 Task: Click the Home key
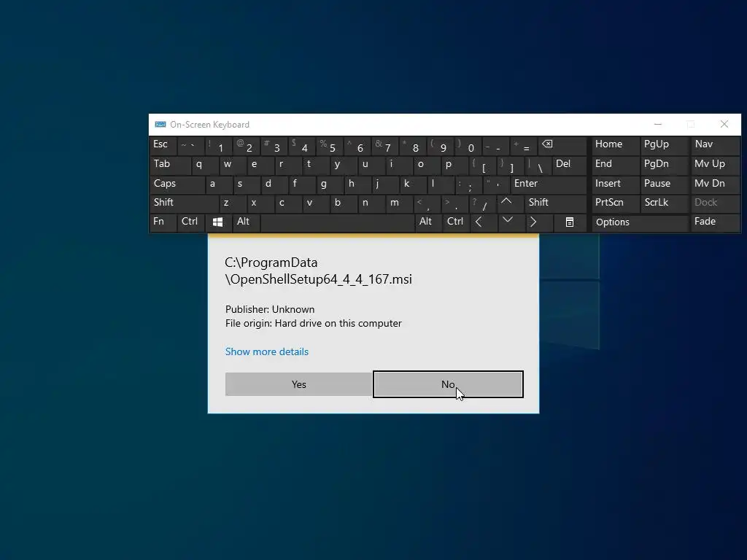pyautogui.click(x=615, y=145)
